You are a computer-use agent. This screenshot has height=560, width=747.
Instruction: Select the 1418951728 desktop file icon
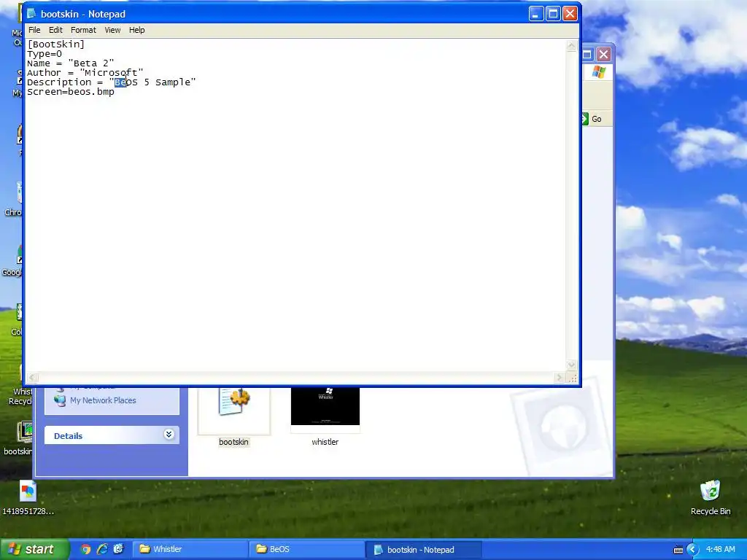[28, 491]
